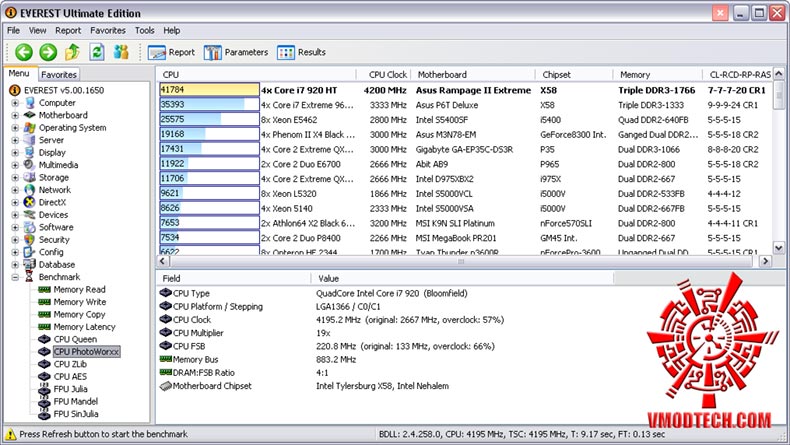This screenshot has width=790, height=445.
Task: Open the File menu
Action: tap(14, 30)
